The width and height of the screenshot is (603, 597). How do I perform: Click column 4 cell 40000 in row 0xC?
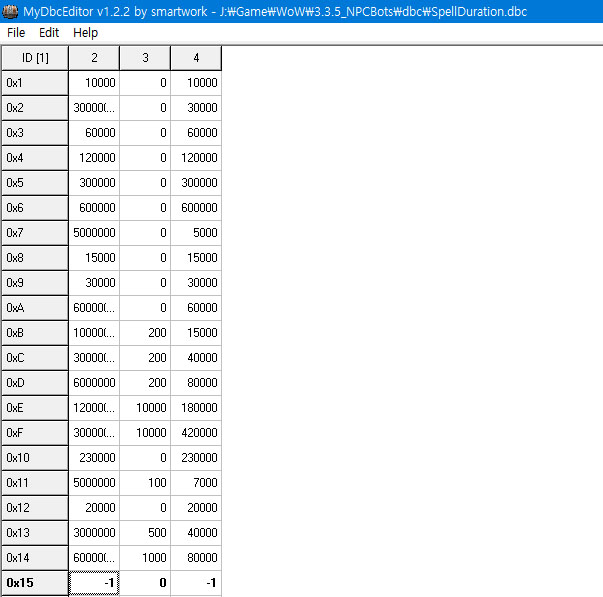pyautogui.click(x=196, y=358)
